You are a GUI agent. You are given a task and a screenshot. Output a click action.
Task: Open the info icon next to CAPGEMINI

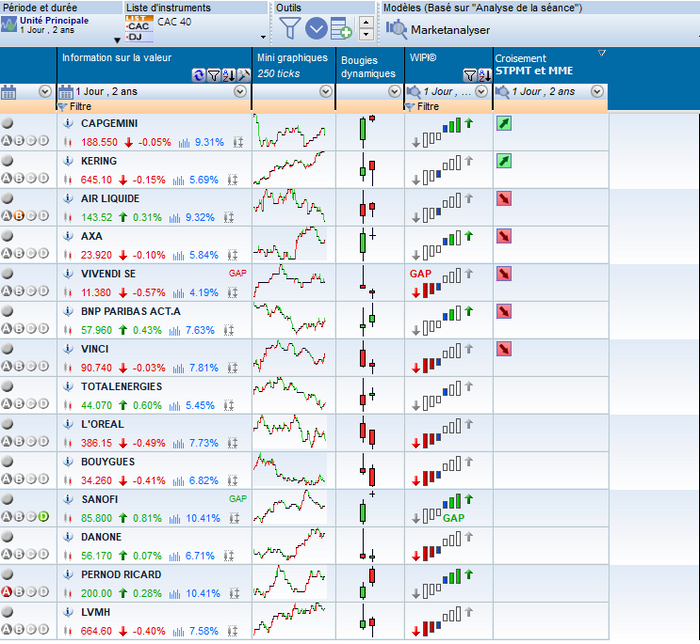68,123
